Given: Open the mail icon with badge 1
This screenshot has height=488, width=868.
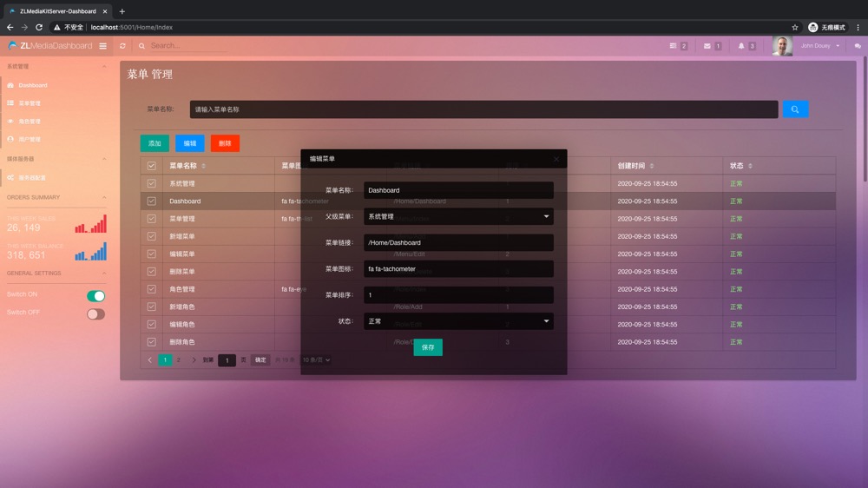Looking at the screenshot, I should coord(707,46).
